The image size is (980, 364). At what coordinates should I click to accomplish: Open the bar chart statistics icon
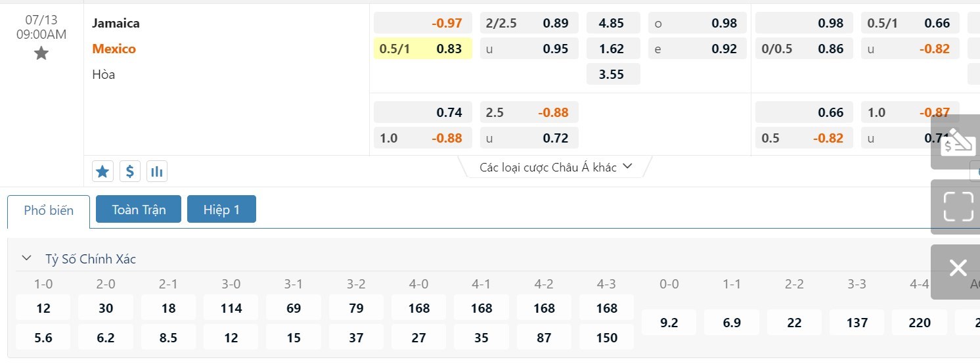point(156,171)
